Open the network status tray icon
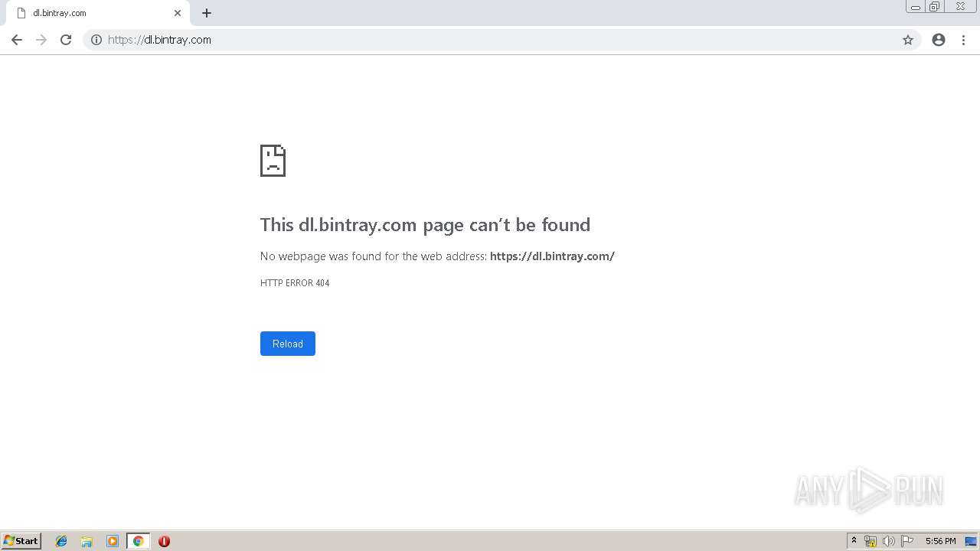This screenshot has width=980, height=551. pyautogui.click(x=871, y=541)
